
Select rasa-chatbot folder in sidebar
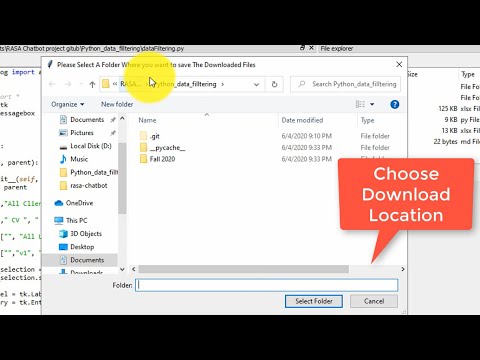(x=89, y=186)
